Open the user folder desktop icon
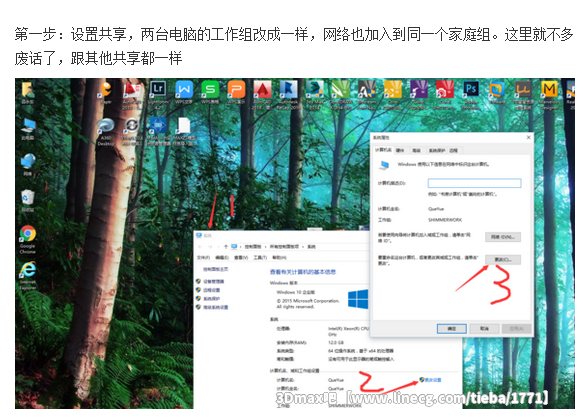The width and height of the screenshot is (588, 417). [x=28, y=92]
